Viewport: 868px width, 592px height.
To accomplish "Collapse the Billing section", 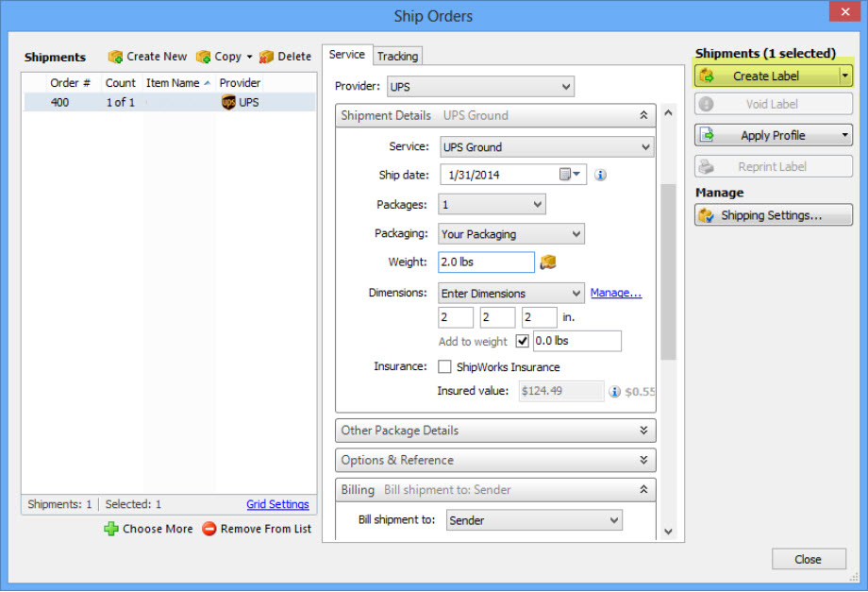I will point(643,489).
